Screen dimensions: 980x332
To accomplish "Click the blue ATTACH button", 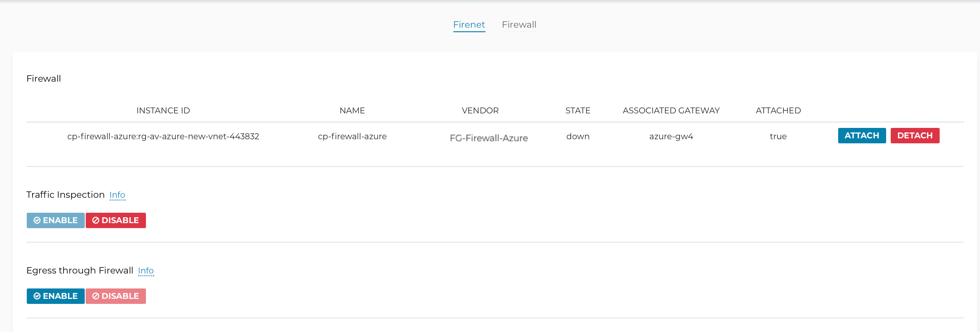I will tap(861, 136).
